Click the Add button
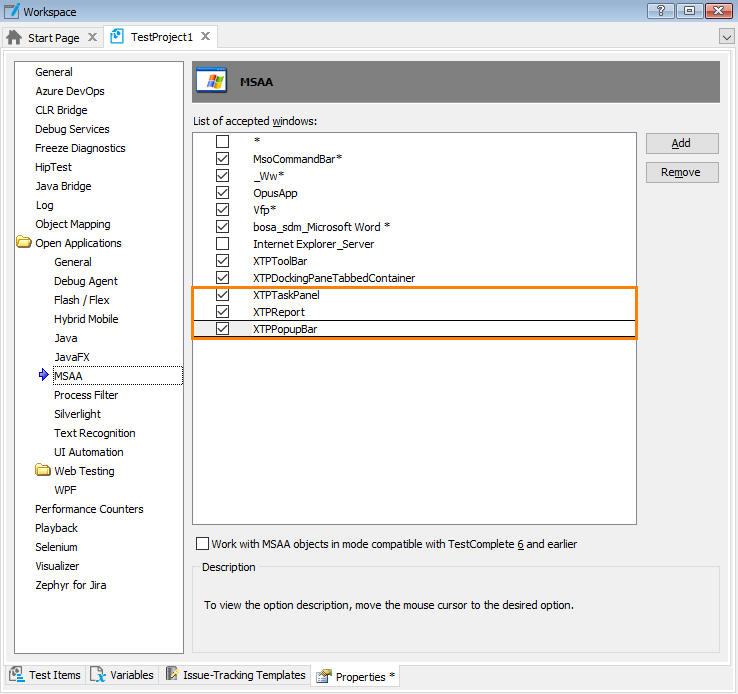Screen dimensions: 738x694 (681, 143)
